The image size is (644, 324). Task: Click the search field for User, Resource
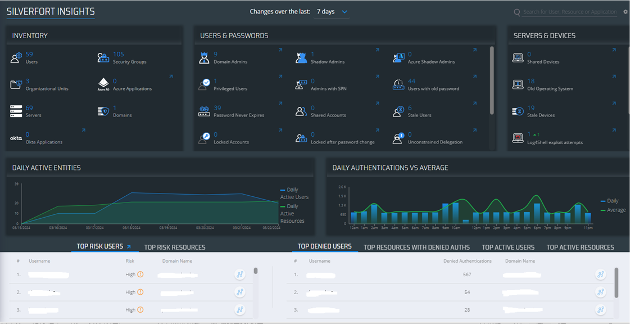569,12
